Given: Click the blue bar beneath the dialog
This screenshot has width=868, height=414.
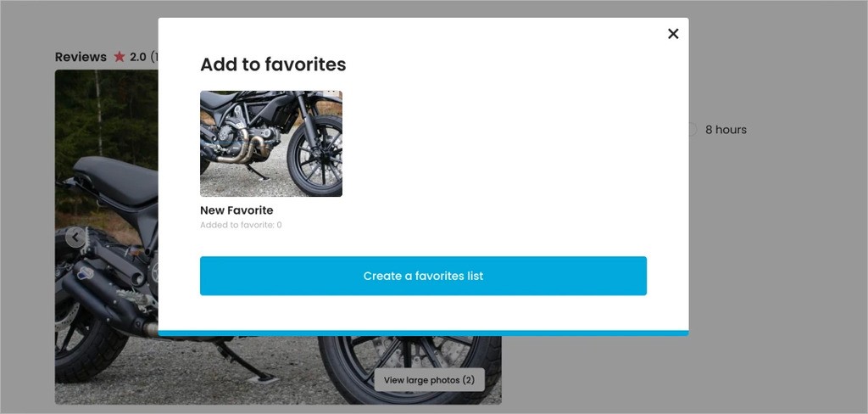Looking at the screenshot, I should point(423,333).
